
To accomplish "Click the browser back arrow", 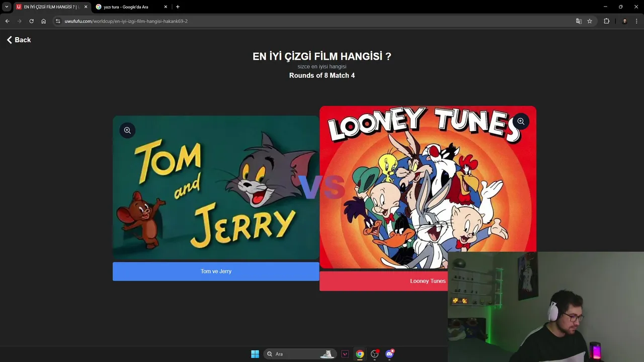I will click(7, 21).
